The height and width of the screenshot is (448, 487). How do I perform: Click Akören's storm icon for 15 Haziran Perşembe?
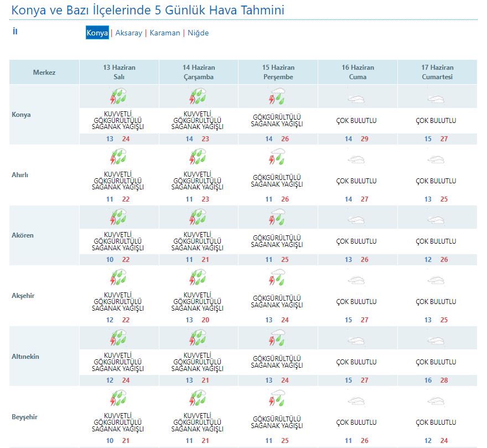pyautogui.click(x=278, y=218)
